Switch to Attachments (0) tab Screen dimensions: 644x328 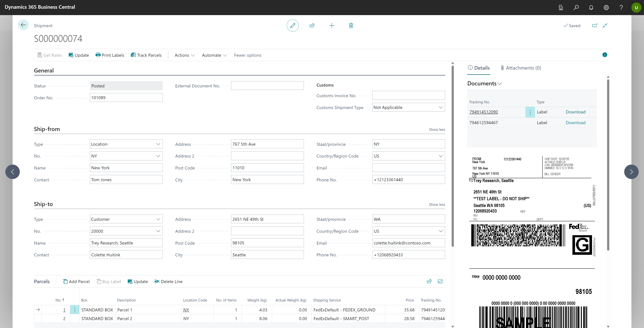click(x=521, y=68)
